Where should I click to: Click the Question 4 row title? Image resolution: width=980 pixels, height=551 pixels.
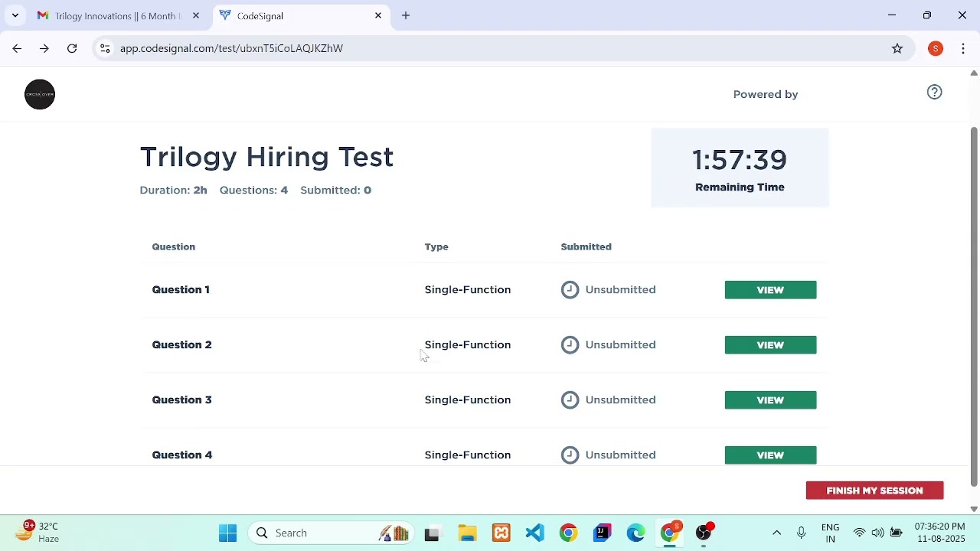coord(181,455)
